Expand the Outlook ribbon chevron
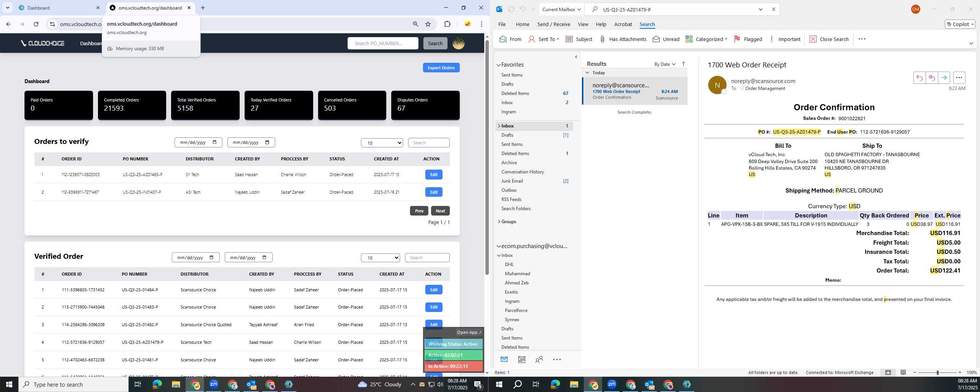The height and width of the screenshot is (392, 980). click(x=971, y=43)
